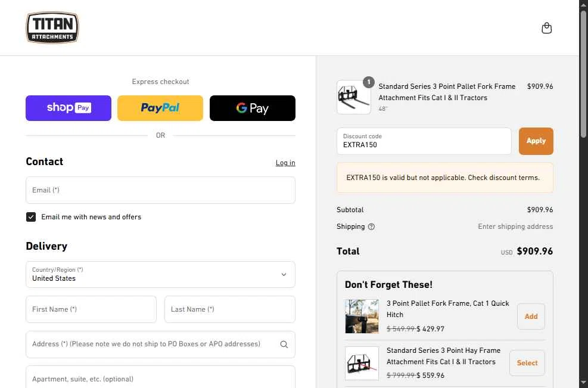This screenshot has height=388, width=588.
Task: Open the shopping bag cart icon
Action: pos(546,28)
